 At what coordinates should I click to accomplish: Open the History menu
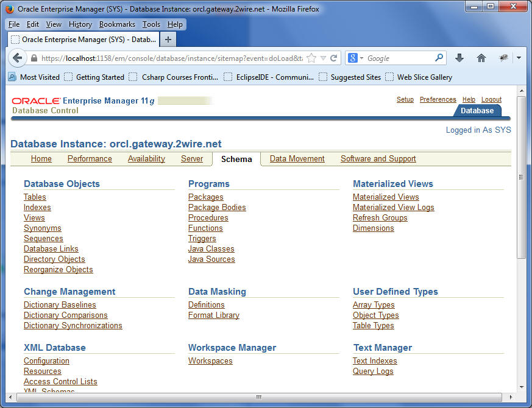[x=80, y=24]
